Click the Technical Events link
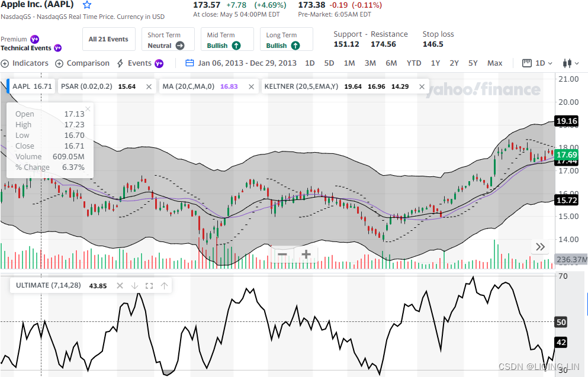 (26, 48)
